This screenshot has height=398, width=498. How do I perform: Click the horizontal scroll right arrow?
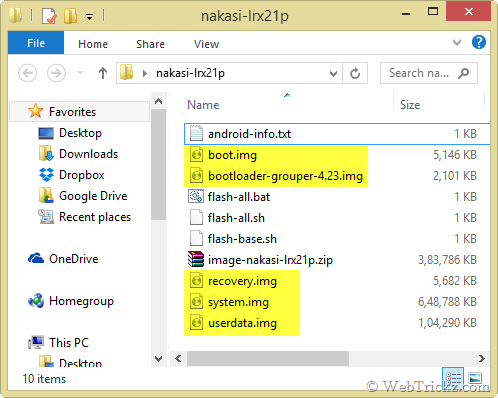click(482, 359)
